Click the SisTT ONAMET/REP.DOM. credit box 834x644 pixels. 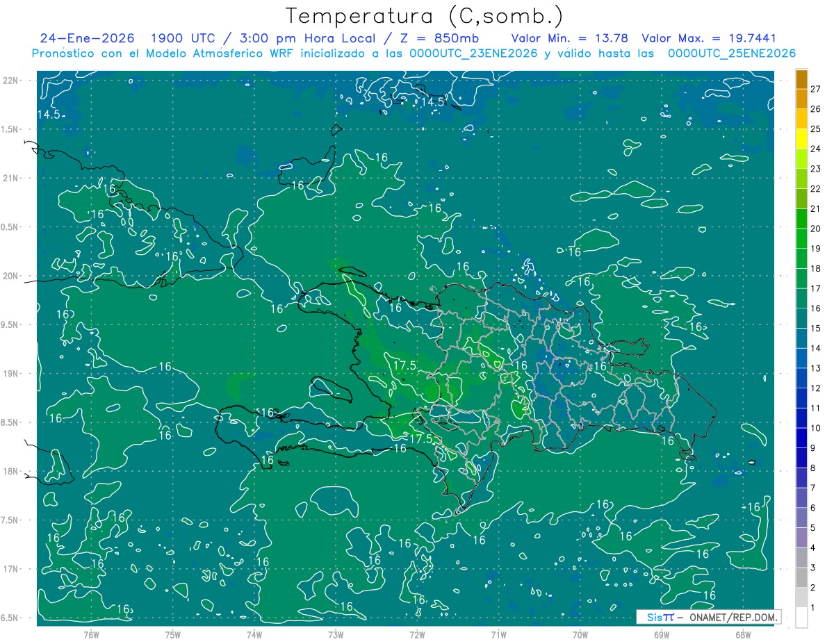pos(708,617)
